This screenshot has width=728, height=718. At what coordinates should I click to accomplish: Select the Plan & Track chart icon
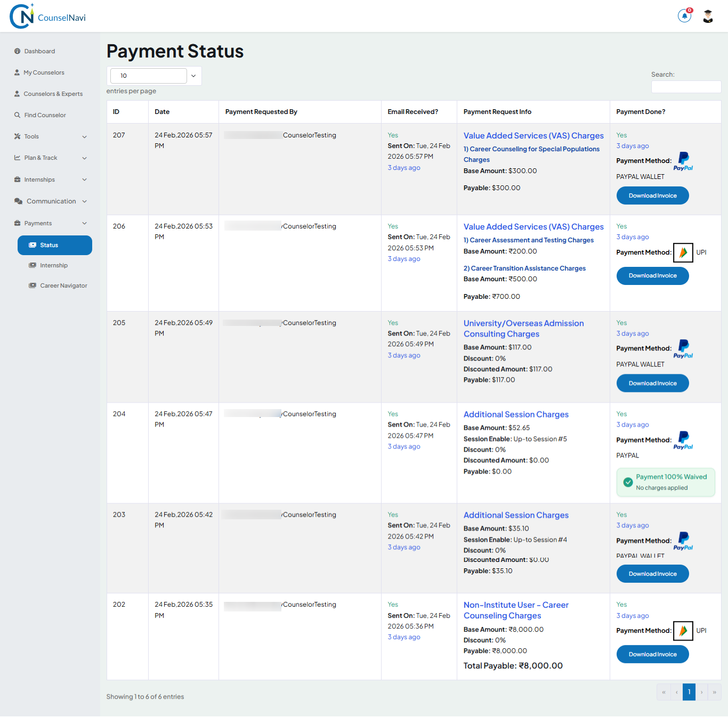tap(17, 158)
